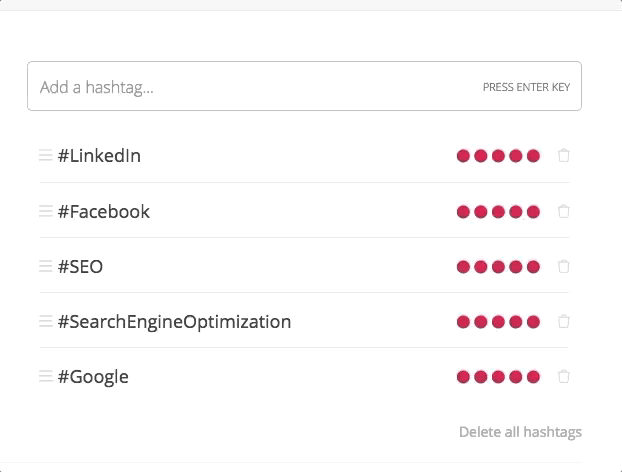Click the fifth rating dot for #LinkedIn
Image resolution: width=622 pixels, height=472 pixels.
pyautogui.click(x=533, y=156)
